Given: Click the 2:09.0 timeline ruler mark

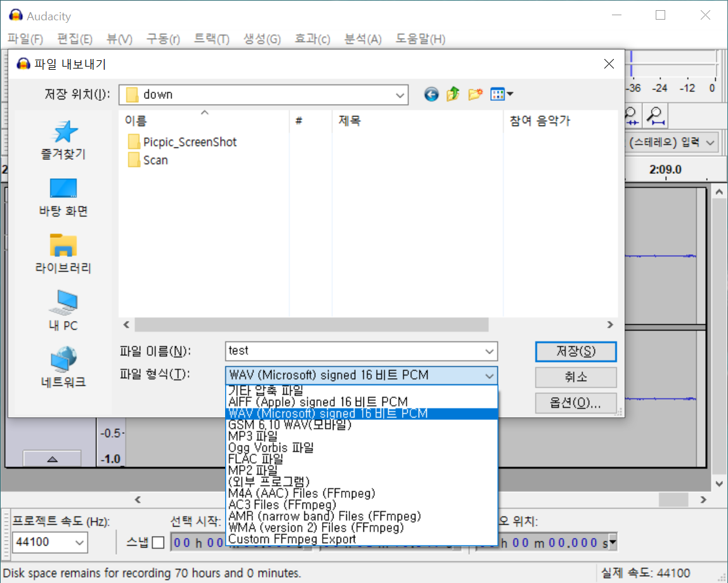Looking at the screenshot, I should (x=665, y=169).
